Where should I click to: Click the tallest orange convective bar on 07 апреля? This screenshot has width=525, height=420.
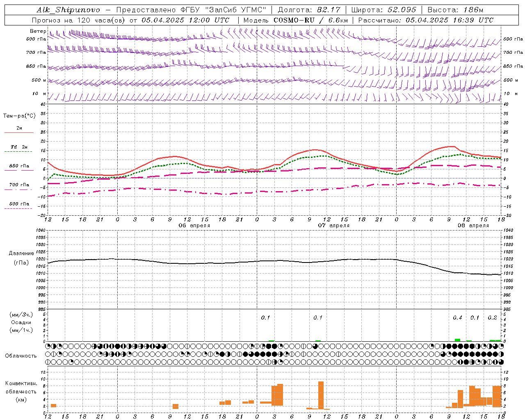(x=321, y=395)
